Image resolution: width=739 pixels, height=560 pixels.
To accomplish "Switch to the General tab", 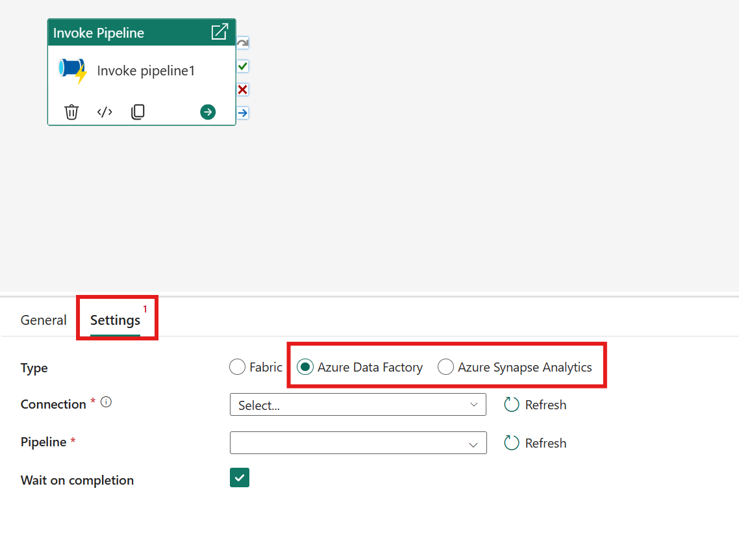I will 43,320.
